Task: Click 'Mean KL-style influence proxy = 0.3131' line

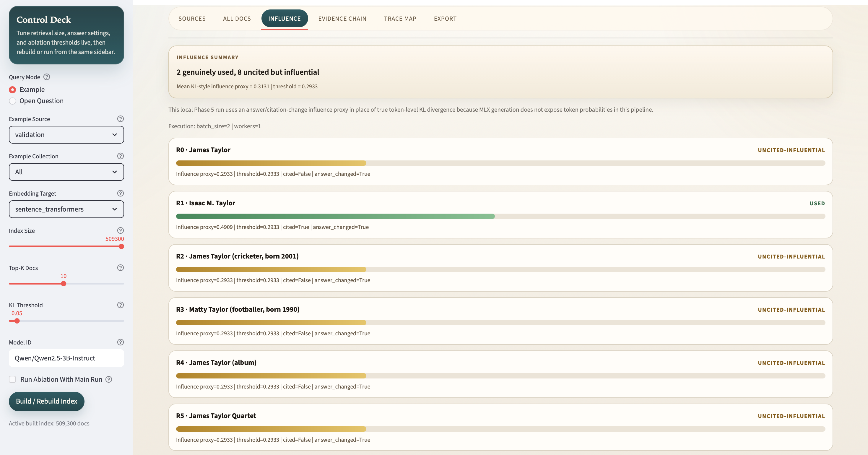Action: click(247, 86)
